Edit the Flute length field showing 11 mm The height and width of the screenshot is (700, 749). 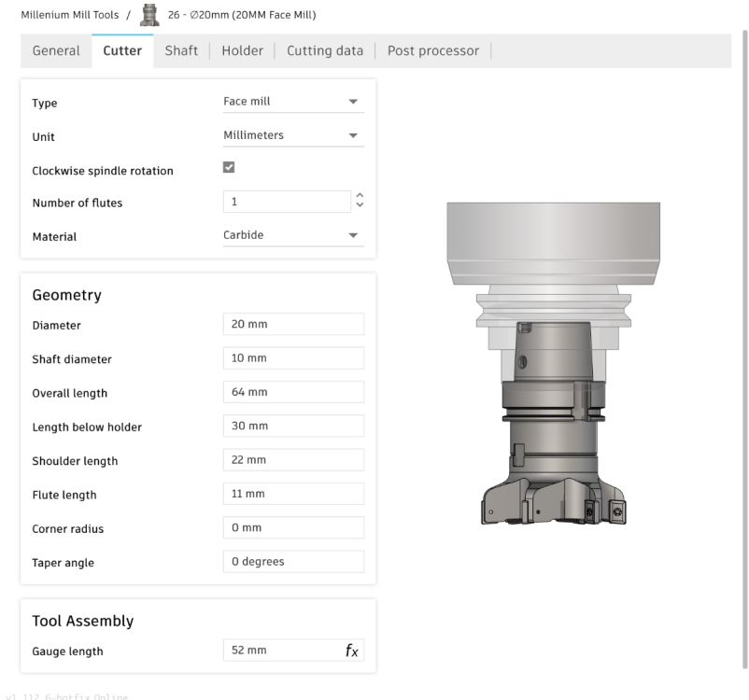click(x=293, y=494)
